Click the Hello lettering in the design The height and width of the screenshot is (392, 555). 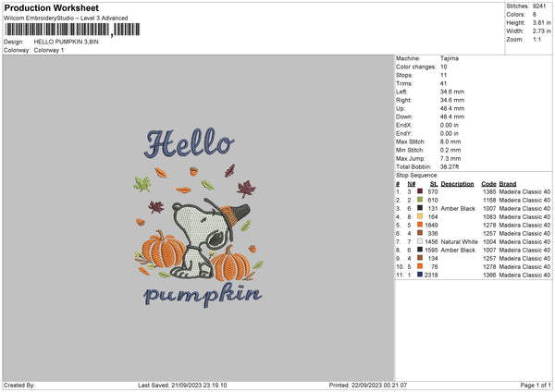[191, 144]
